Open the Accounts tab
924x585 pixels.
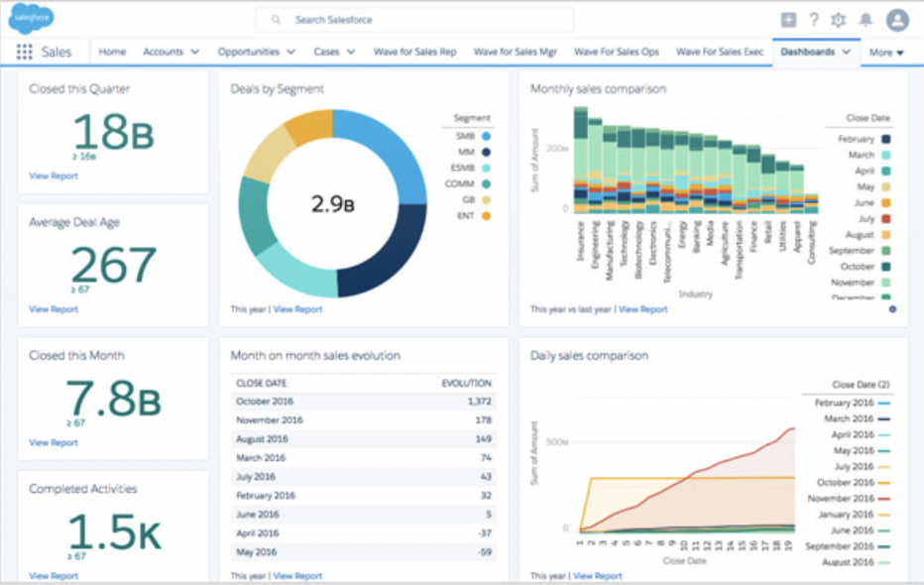[x=164, y=52]
